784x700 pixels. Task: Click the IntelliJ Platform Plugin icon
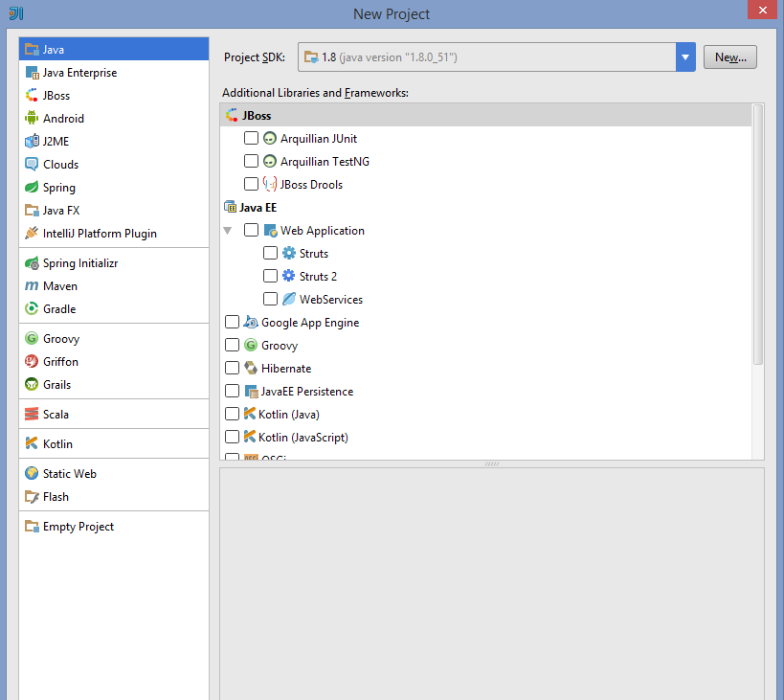pyautogui.click(x=32, y=234)
